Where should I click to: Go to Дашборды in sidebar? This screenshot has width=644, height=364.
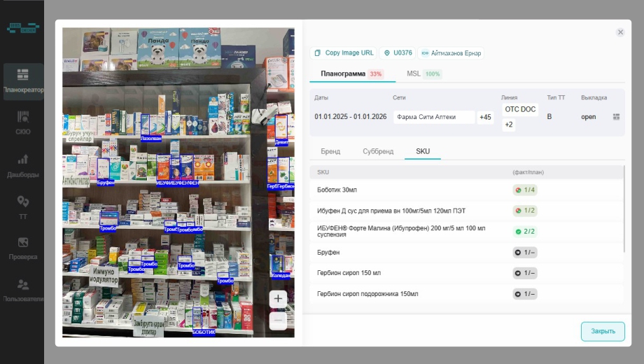22,165
